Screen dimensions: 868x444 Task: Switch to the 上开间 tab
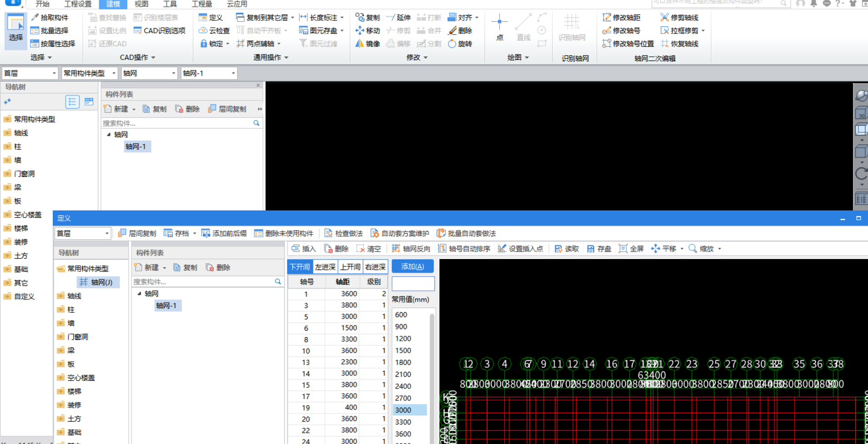click(x=350, y=267)
